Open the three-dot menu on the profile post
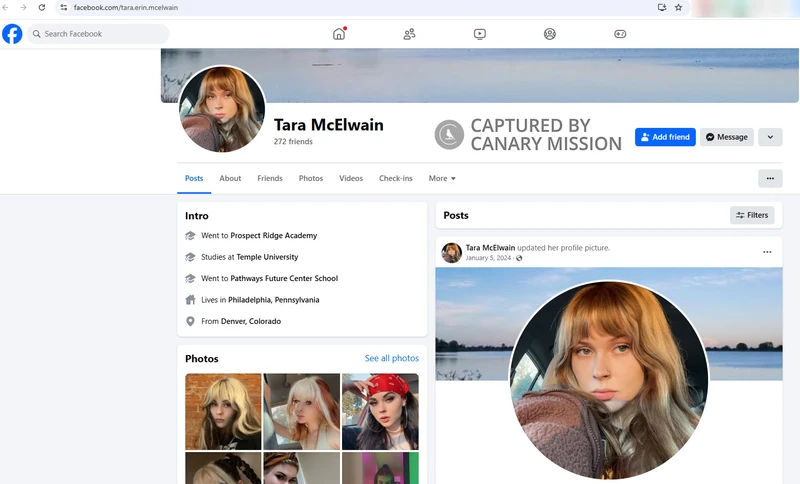The width and height of the screenshot is (800, 484). click(x=767, y=252)
